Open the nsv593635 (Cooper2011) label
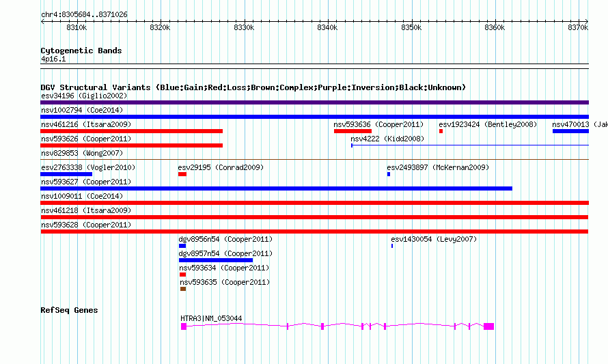 pos(225,282)
